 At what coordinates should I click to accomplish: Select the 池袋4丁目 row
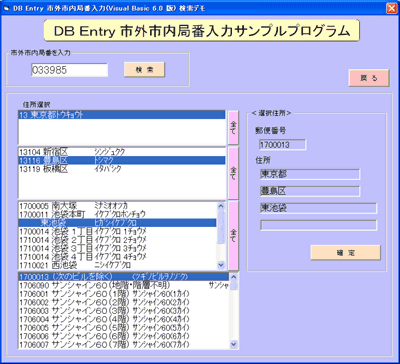(117, 257)
